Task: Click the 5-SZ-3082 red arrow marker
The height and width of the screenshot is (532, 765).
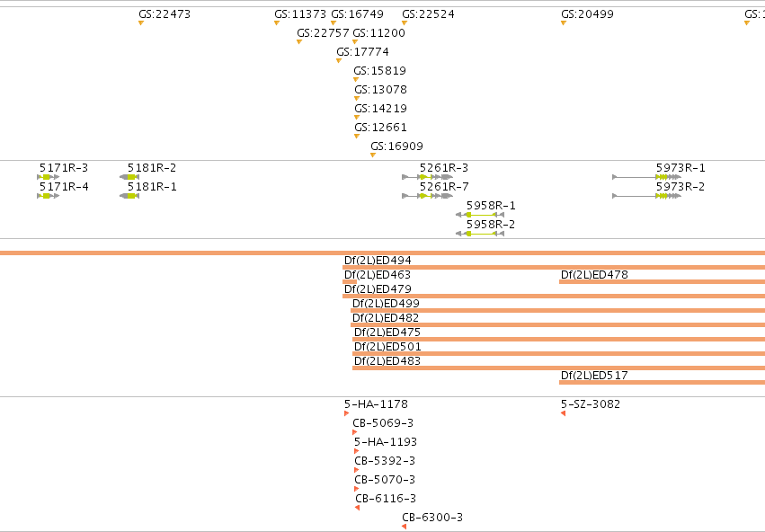Action: (563, 413)
